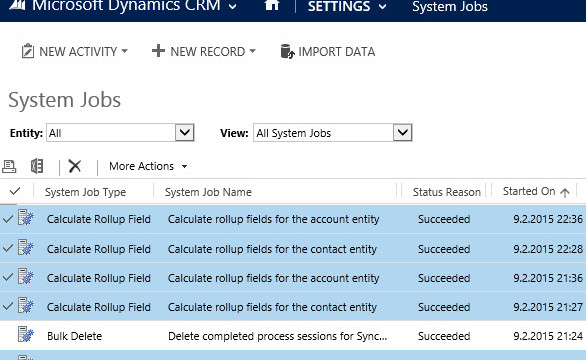
Task: Open Calculate Rollup Field in the 21:27 row
Action: coord(99,307)
